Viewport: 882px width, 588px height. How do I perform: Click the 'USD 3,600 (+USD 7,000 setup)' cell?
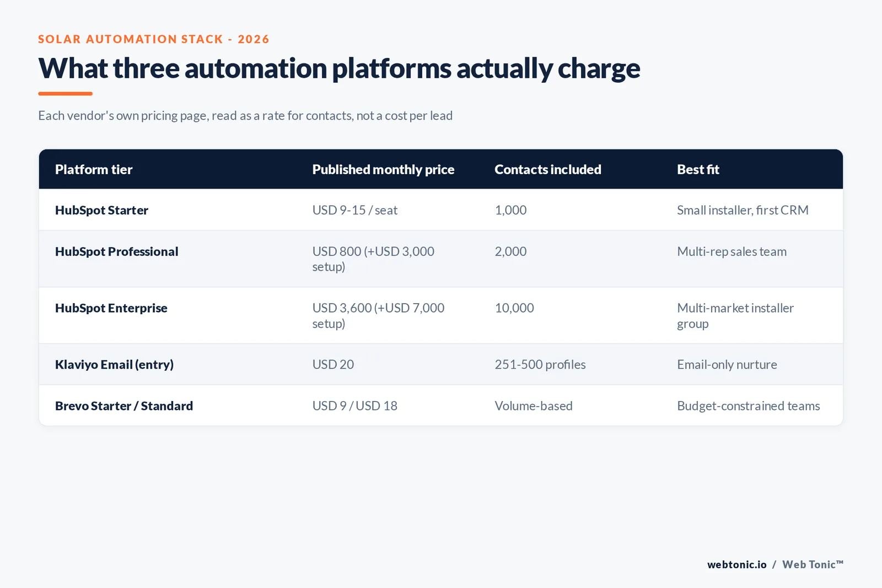point(378,316)
